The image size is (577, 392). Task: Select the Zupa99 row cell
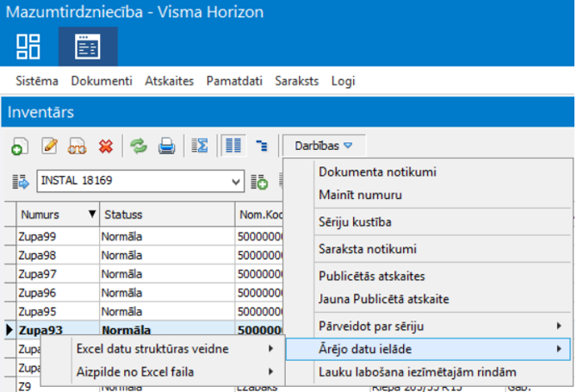[x=58, y=236]
